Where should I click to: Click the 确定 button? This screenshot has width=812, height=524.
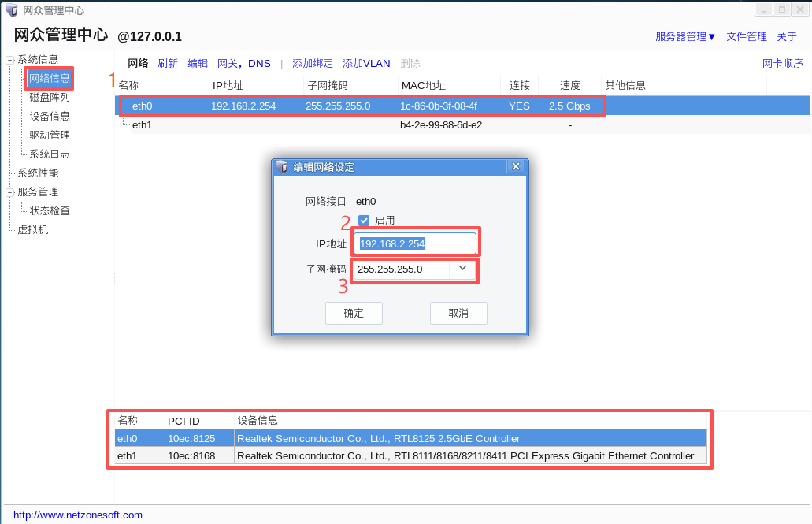point(354,313)
